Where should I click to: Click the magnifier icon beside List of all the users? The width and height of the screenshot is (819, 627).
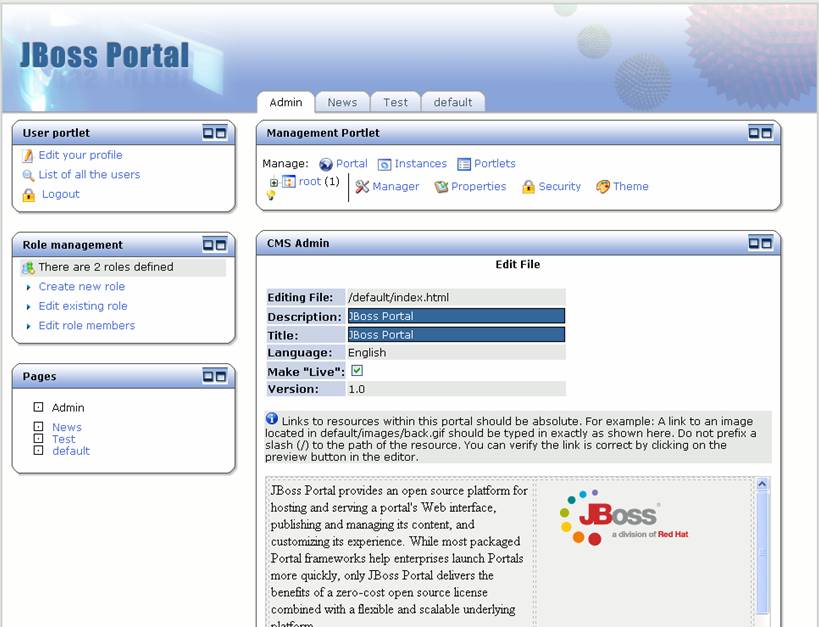click(28, 175)
